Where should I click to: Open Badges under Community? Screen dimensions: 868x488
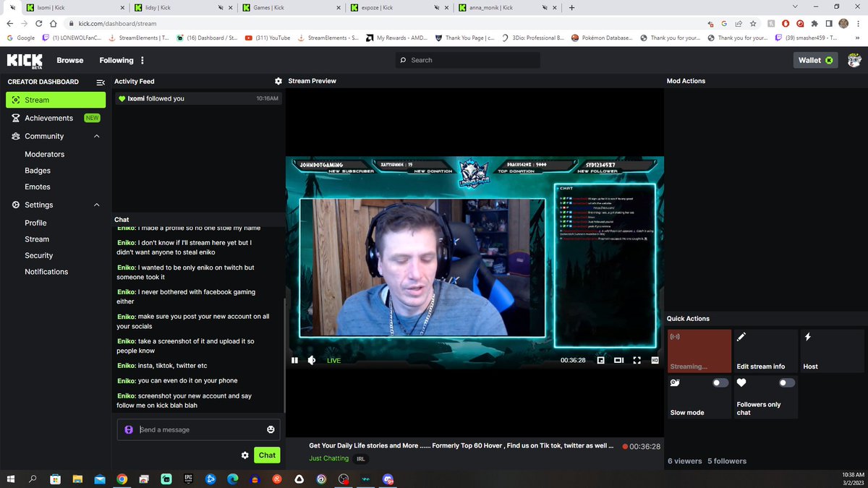38,171
